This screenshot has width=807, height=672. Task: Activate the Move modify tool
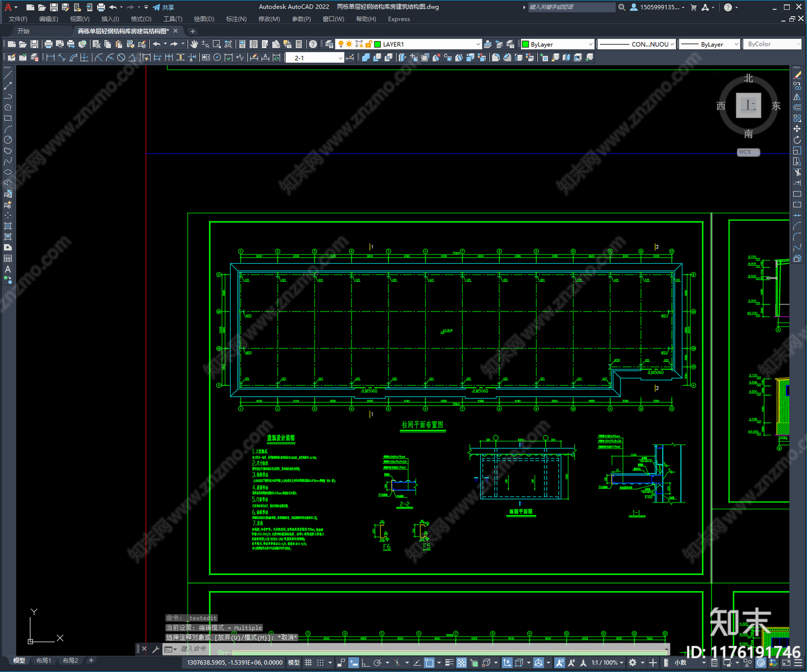797,129
